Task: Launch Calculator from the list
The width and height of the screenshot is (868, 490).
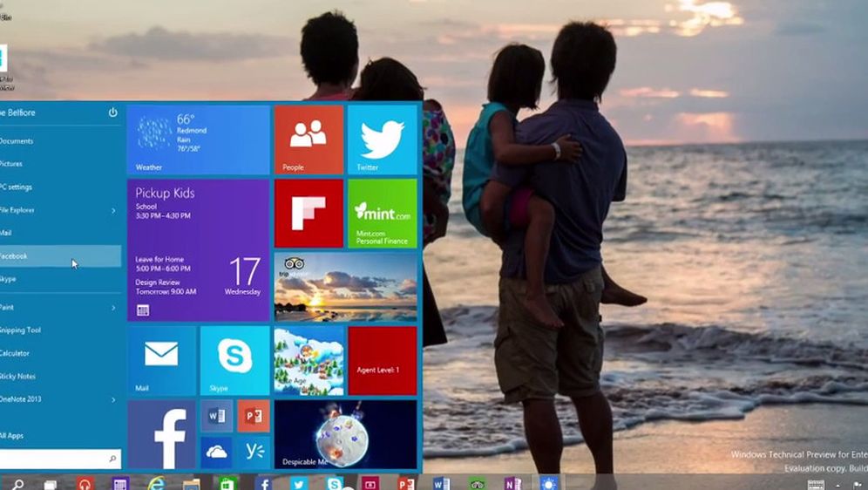Action: (x=60, y=353)
